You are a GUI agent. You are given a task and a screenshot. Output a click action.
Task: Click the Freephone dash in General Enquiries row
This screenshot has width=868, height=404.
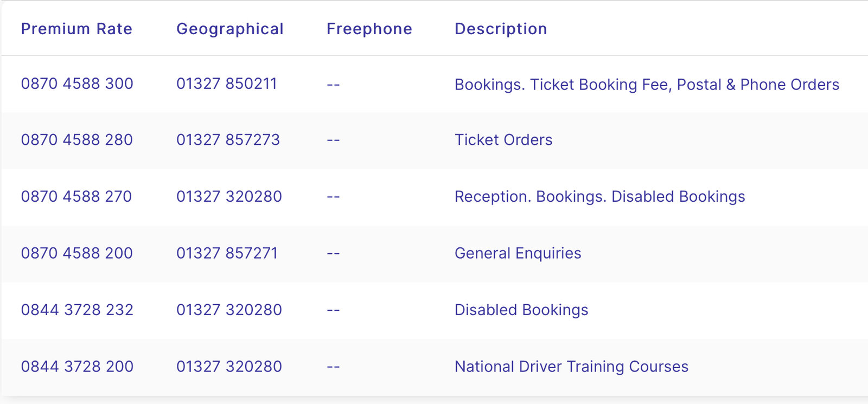point(333,253)
